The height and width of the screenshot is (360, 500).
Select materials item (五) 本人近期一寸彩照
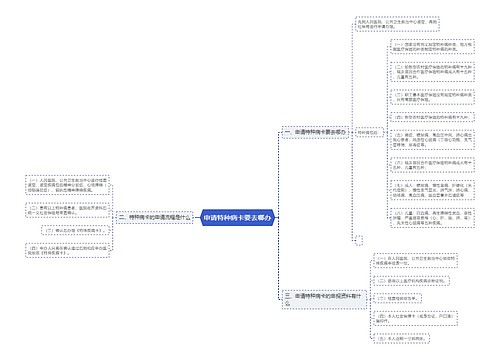click(x=401, y=338)
